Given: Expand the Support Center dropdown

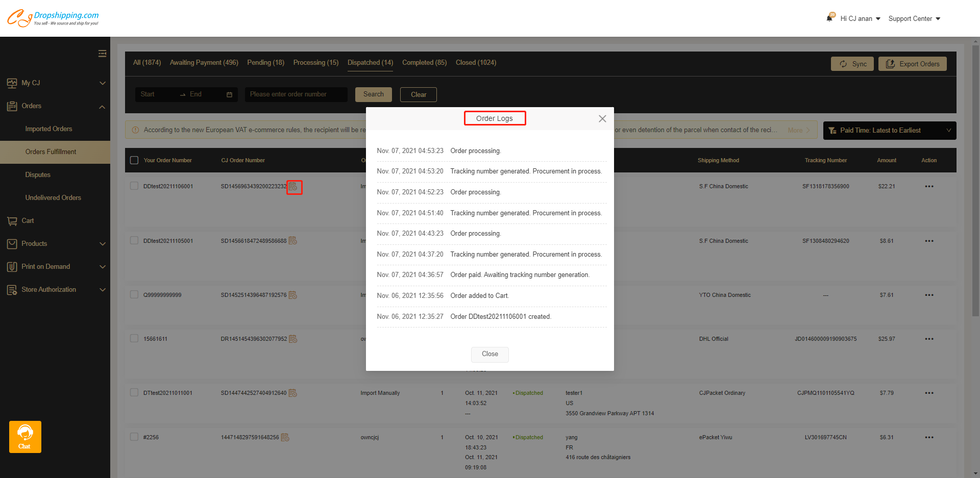Looking at the screenshot, I should point(914,19).
